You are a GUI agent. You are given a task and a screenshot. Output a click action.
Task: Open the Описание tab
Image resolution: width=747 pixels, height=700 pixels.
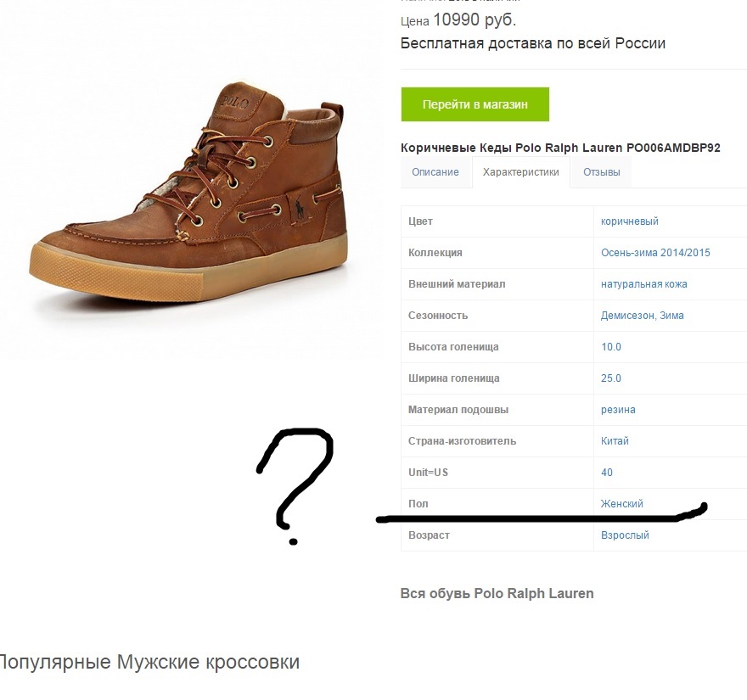coord(435,172)
